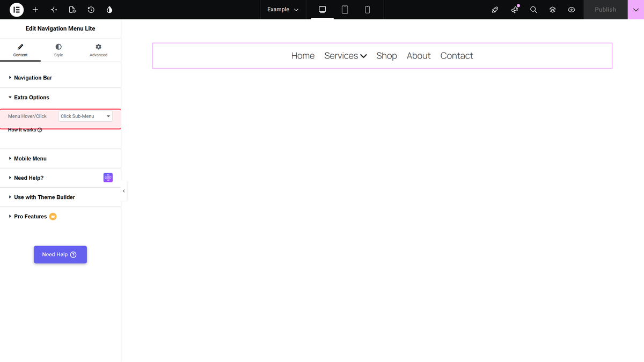Screen dimensions: 644x362
Task: Click the eye preview changes icon
Action: click(x=572, y=10)
